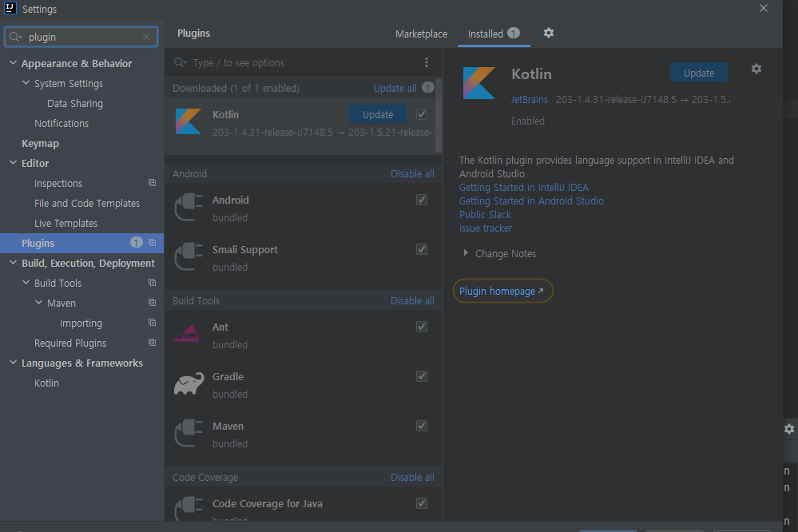
Task: Select File and Code Templates
Action: tap(87, 204)
